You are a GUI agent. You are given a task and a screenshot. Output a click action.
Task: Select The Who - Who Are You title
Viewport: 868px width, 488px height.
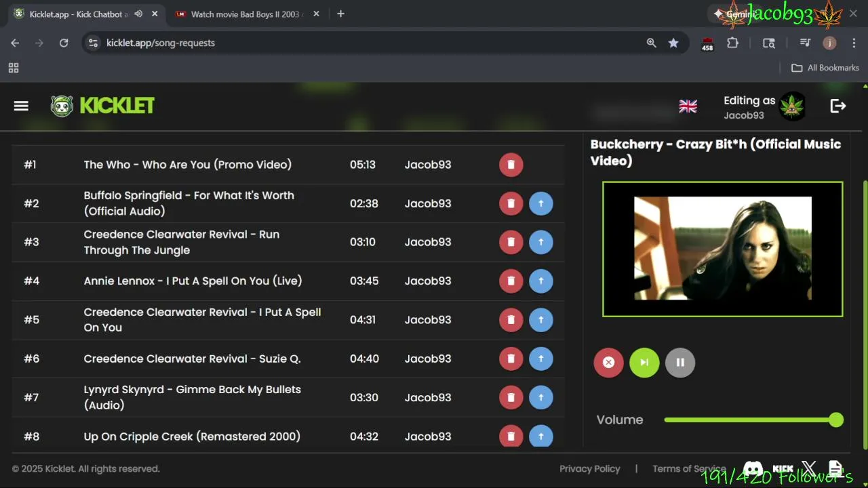click(x=188, y=165)
